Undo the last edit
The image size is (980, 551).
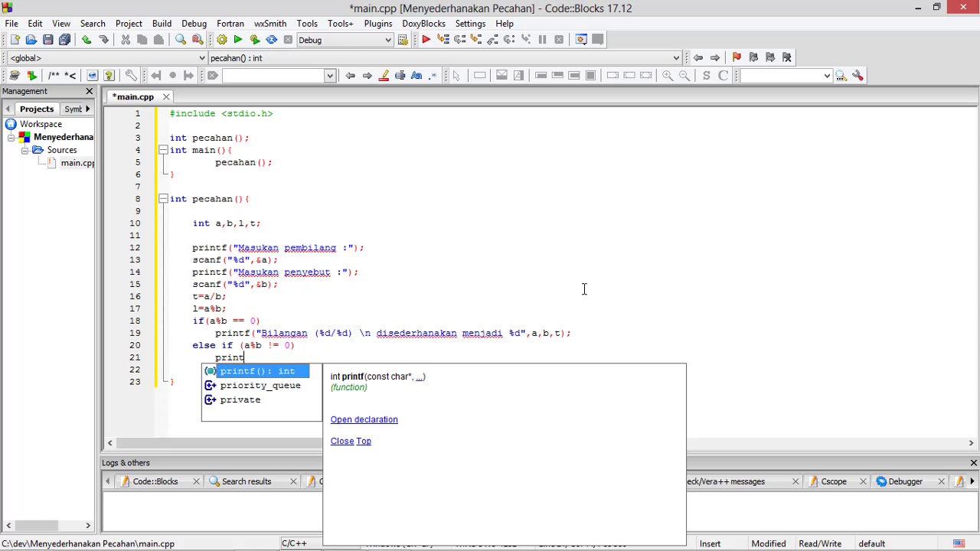[x=87, y=40]
